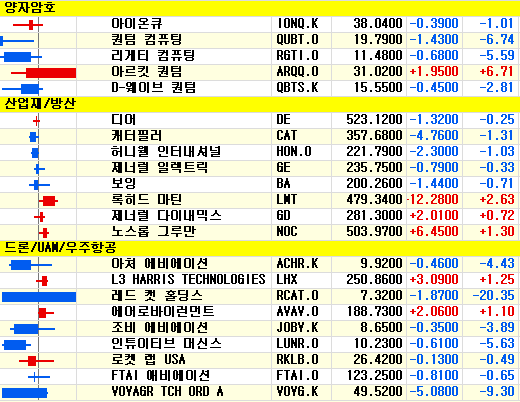Select price 38.0400
520x402 pixels.
[x=378, y=24]
